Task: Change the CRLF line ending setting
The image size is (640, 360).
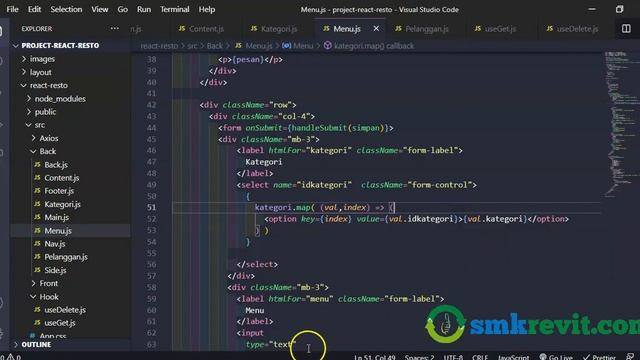Action: tap(480, 357)
